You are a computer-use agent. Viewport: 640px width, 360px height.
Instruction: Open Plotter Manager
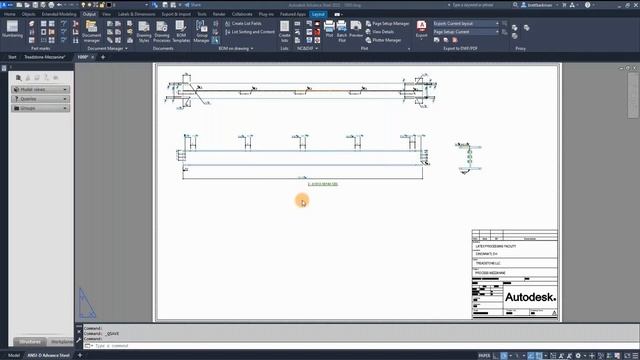click(x=383, y=40)
